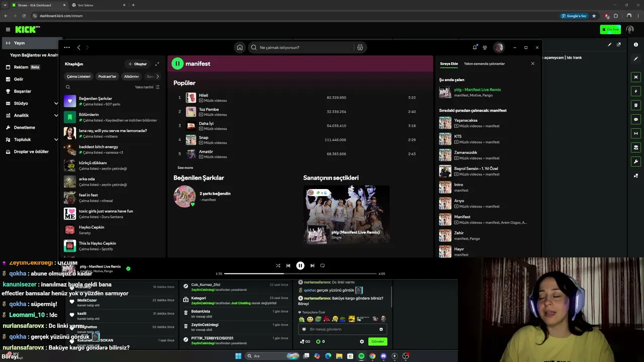Open the pVg Manifest Live Remix artist pick
This screenshot has width=644, height=362.
tap(346, 215)
